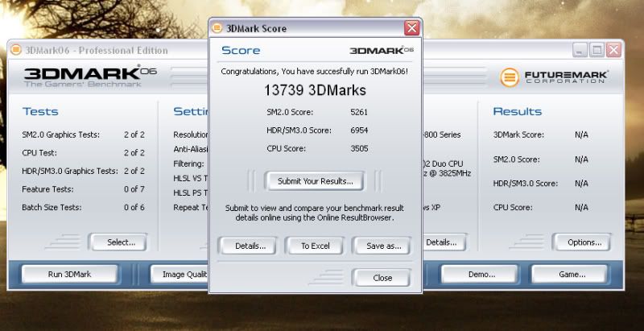The image size is (644, 331).
Task: Click CPU Score label in Results panel
Action: 513,208
